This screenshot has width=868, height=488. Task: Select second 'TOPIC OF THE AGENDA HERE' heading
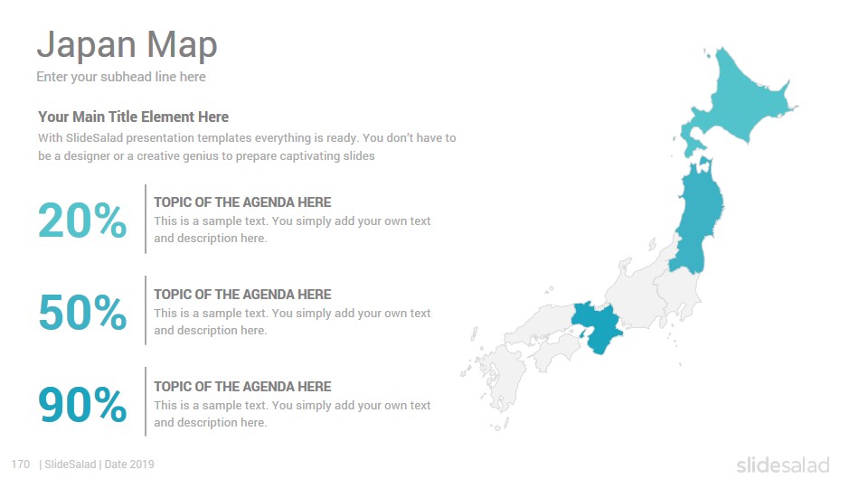(242, 295)
